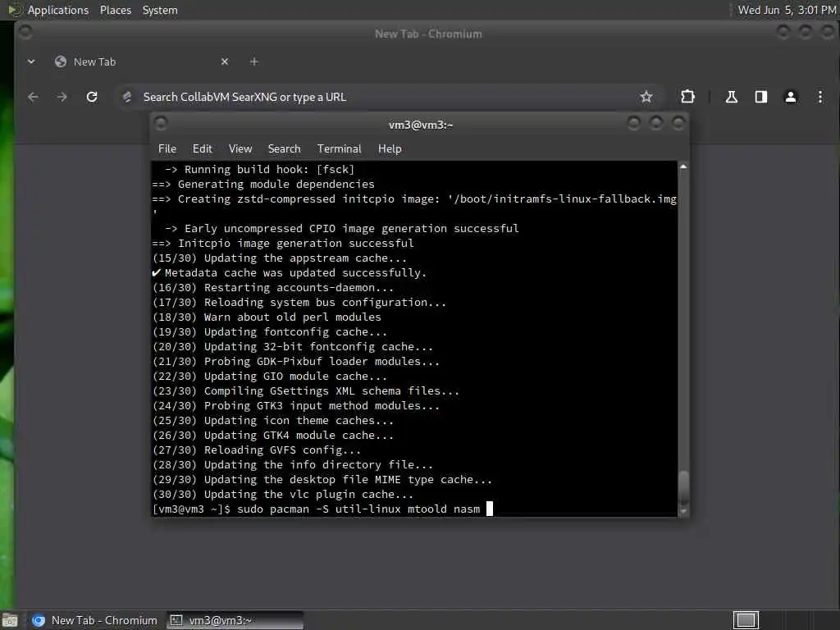Click the show desktop icon in bottom panel

pyautogui.click(x=10, y=620)
